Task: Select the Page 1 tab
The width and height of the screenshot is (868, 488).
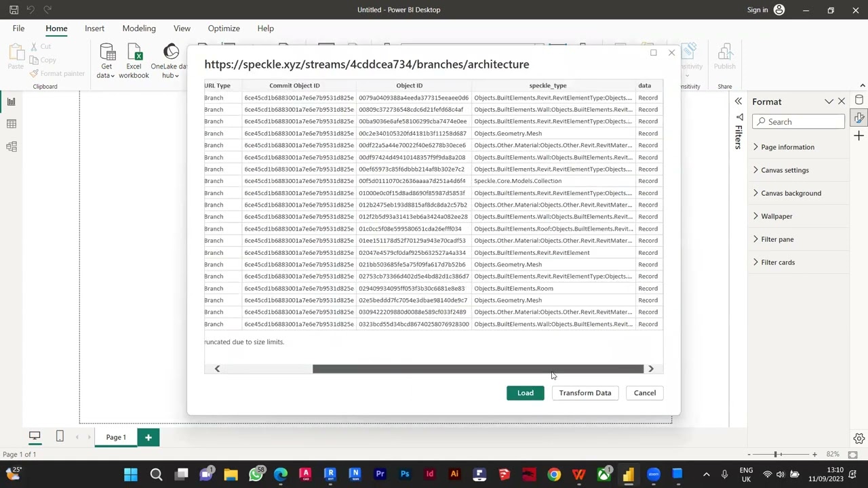Action: pos(116,437)
